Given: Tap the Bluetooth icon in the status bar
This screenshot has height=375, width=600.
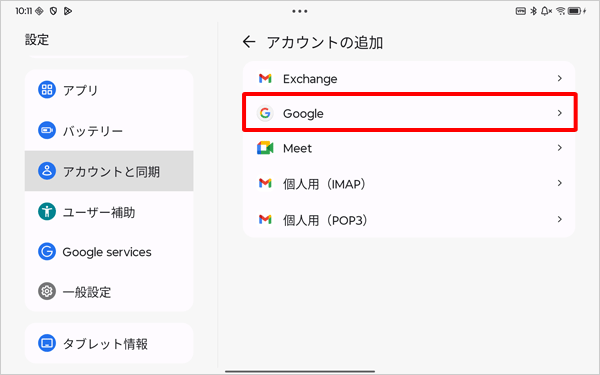Looking at the screenshot, I should coord(533,11).
